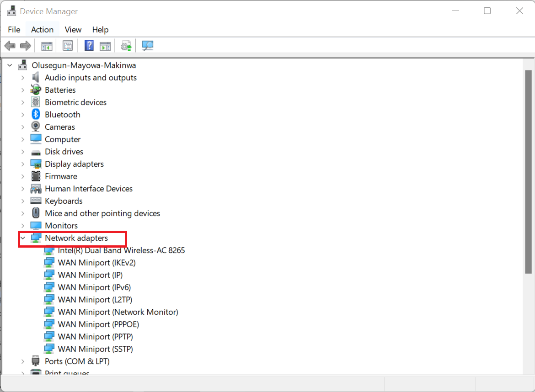Click the Batteries category icon
Screen dimensions: 535x392
(36, 90)
